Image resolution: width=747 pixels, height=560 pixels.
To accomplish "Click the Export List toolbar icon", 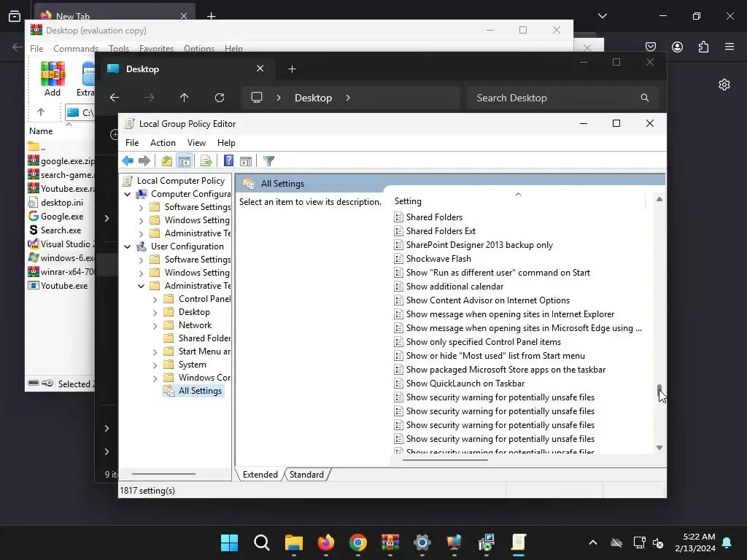I will pos(206,161).
